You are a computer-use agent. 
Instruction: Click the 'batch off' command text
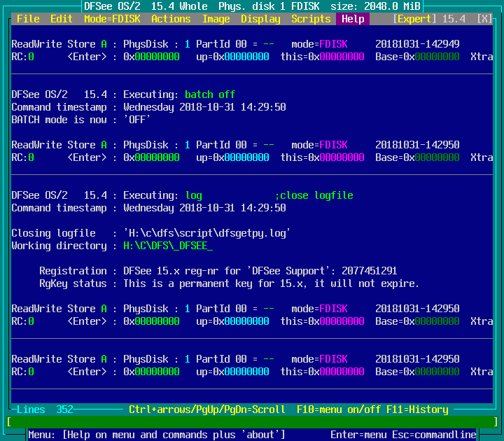210,94
